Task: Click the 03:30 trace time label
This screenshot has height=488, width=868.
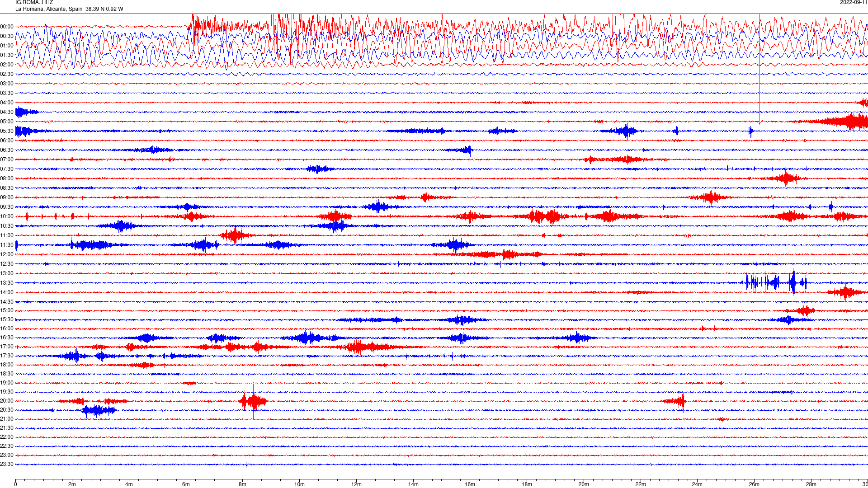Action: pyautogui.click(x=7, y=93)
